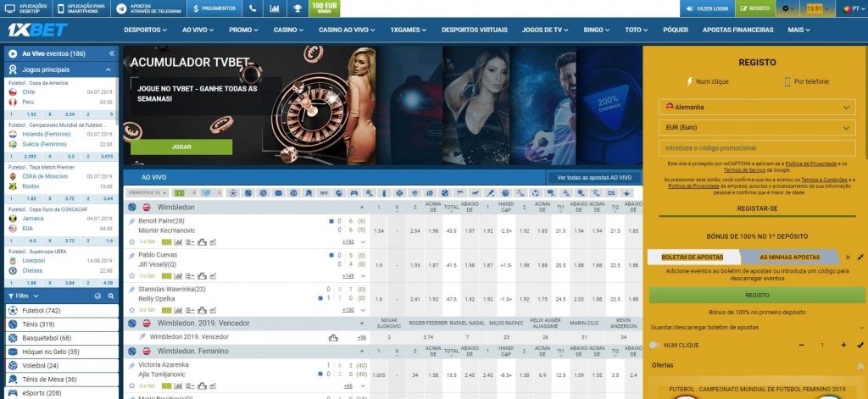Open the Desportos menu

point(145,30)
